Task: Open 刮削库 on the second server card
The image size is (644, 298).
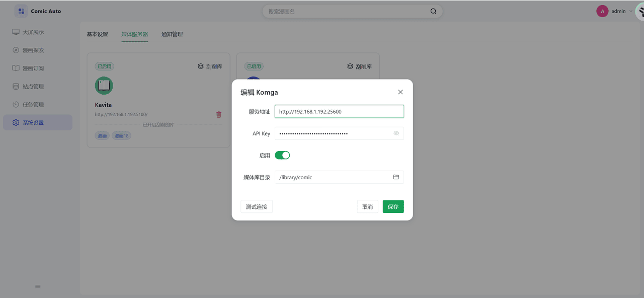Action: pyautogui.click(x=360, y=66)
